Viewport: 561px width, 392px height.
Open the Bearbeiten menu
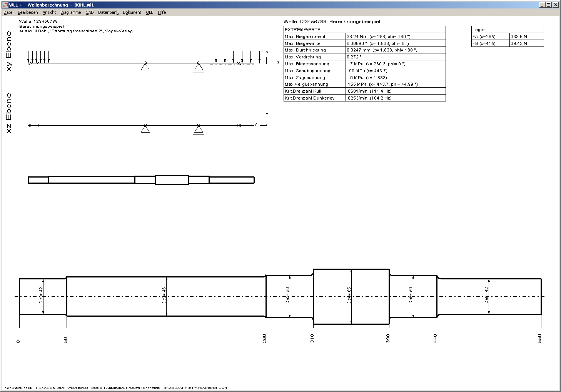pyautogui.click(x=28, y=12)
